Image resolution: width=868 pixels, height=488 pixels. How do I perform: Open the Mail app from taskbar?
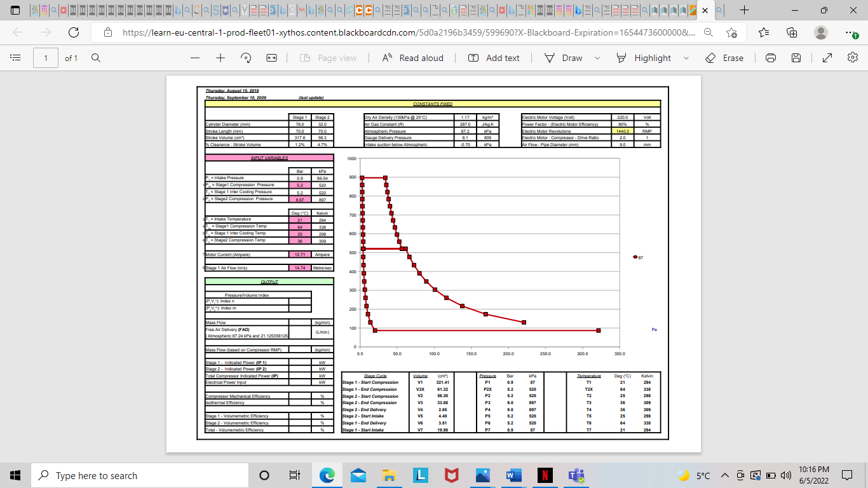(358, 475)
